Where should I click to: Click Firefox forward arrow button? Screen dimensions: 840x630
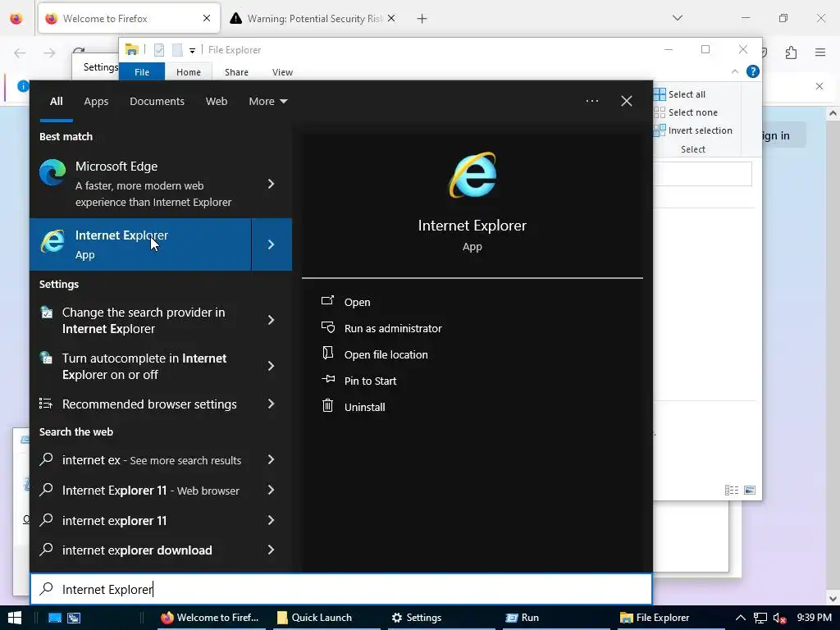coord(49,52)
